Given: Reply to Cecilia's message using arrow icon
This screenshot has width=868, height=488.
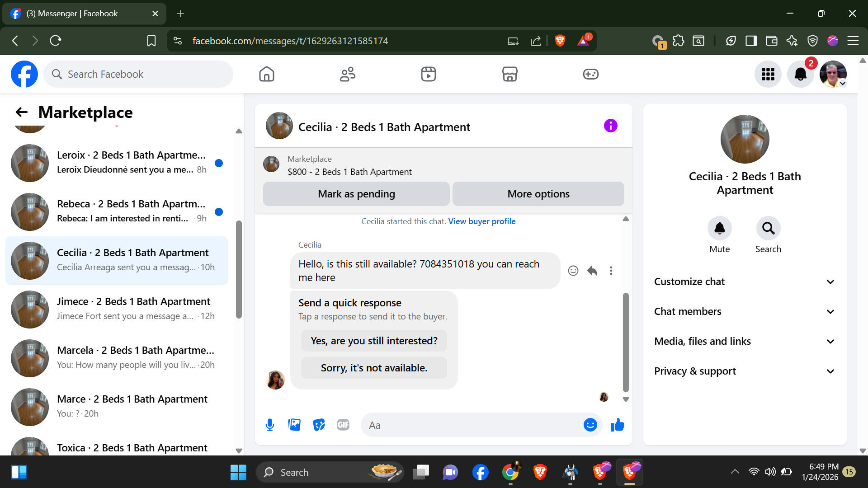Looking at the screenshot, I should click(592, 271).
